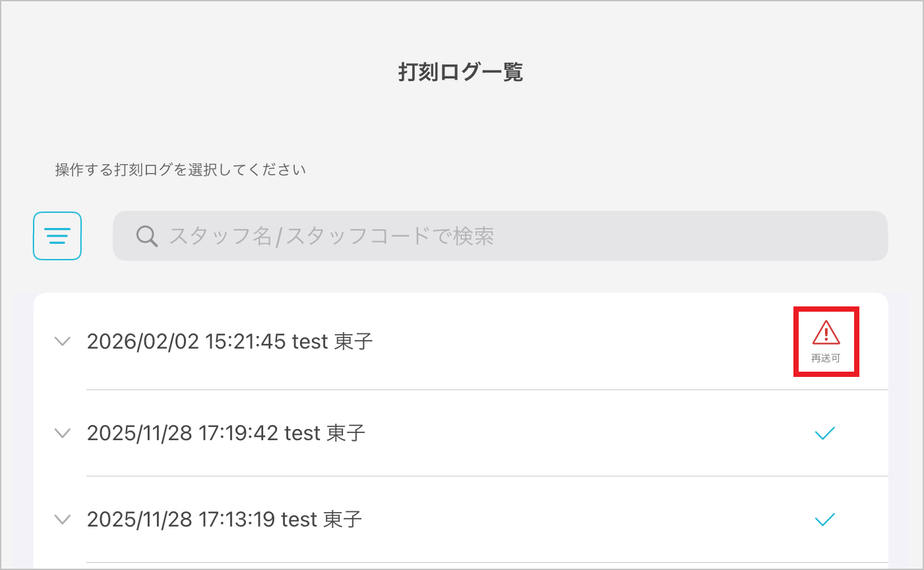The image size is (924, 570).
Task: Select staff name in the 15:21:45 row
Action: click(332, 341)
